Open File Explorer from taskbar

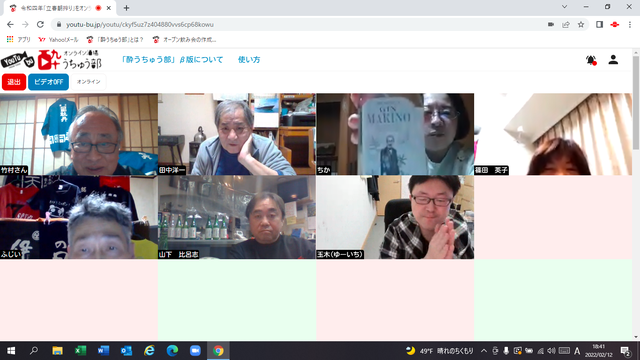[x=57, y=351]
